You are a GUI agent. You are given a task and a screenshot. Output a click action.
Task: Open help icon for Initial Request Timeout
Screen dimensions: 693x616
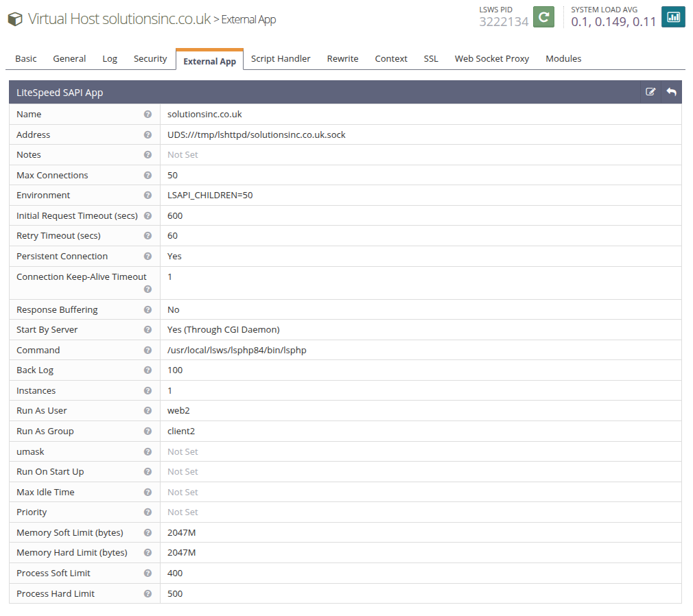(148, 215)
